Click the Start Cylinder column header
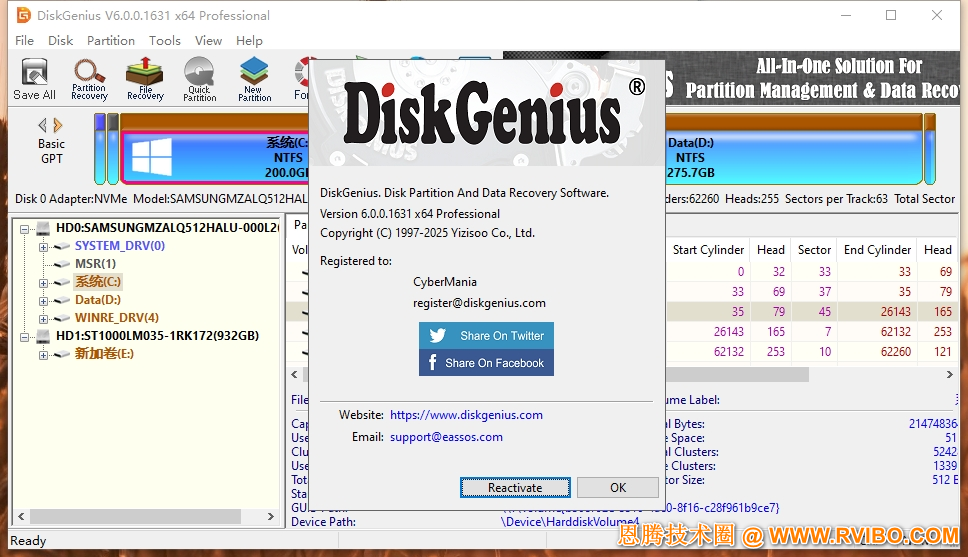968x557 pixels. coord(708,249)
